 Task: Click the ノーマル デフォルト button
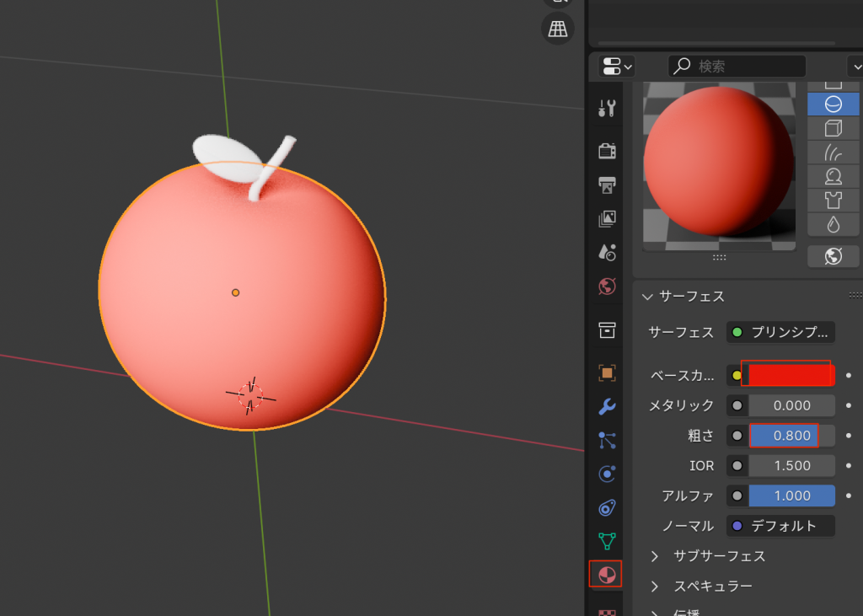[x=780, y=526]
